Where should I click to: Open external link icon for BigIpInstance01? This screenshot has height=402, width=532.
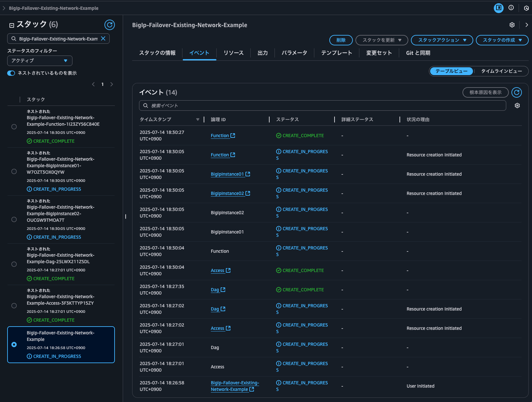click(x=248, y=174)
